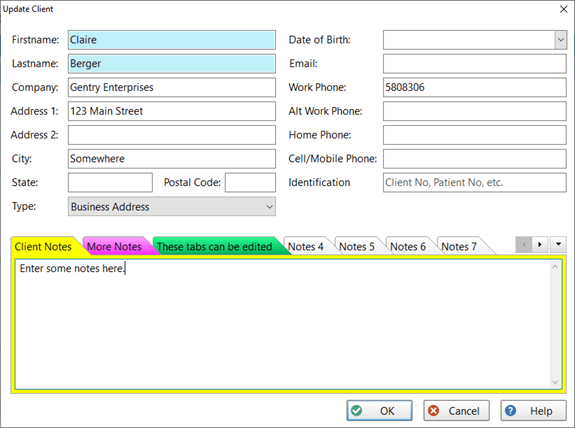
Task: Open the tab list dropdown arrow
Action: tap(558, 244)
